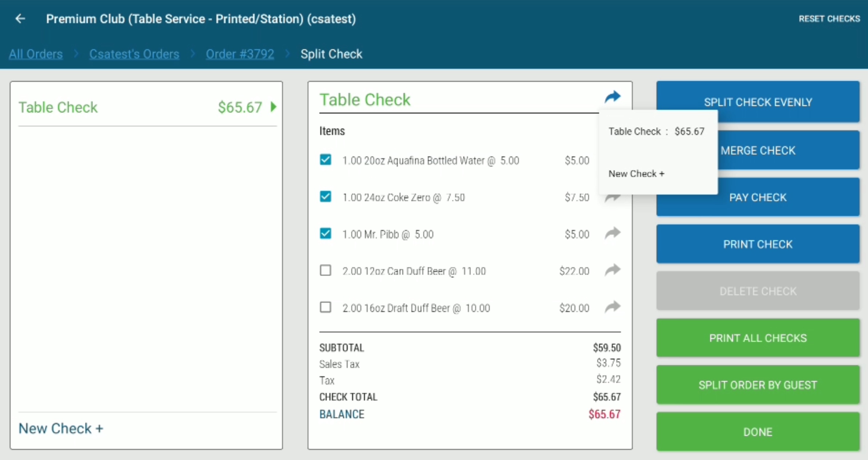Uncheck the Mr. Pibb item
This screenshot has height=460, width=868.
pos(326,233)
